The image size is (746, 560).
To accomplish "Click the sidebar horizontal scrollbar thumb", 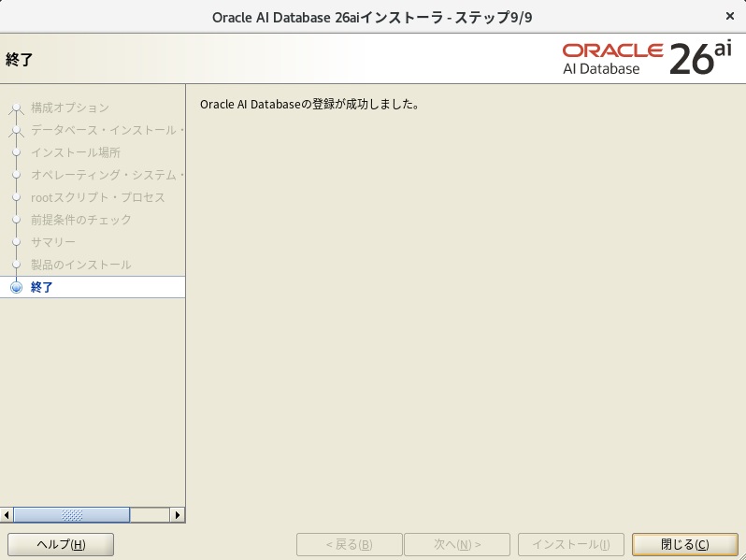I will (71, 515).
